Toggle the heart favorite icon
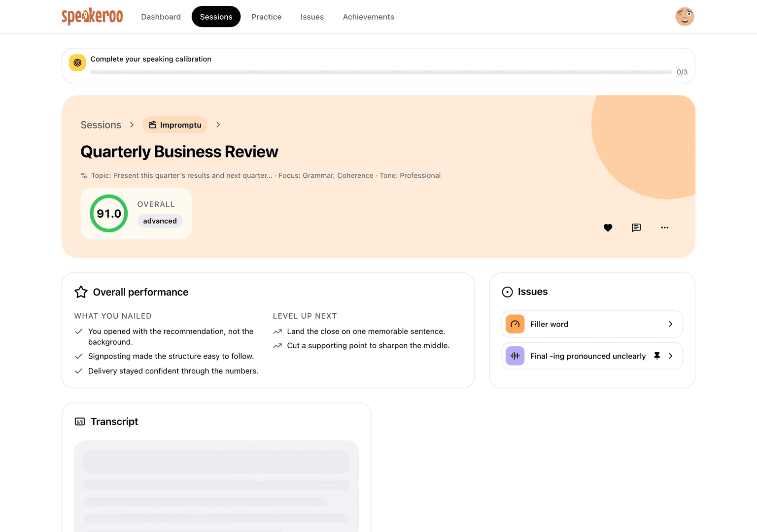757x532 pixels. point(608,228)
